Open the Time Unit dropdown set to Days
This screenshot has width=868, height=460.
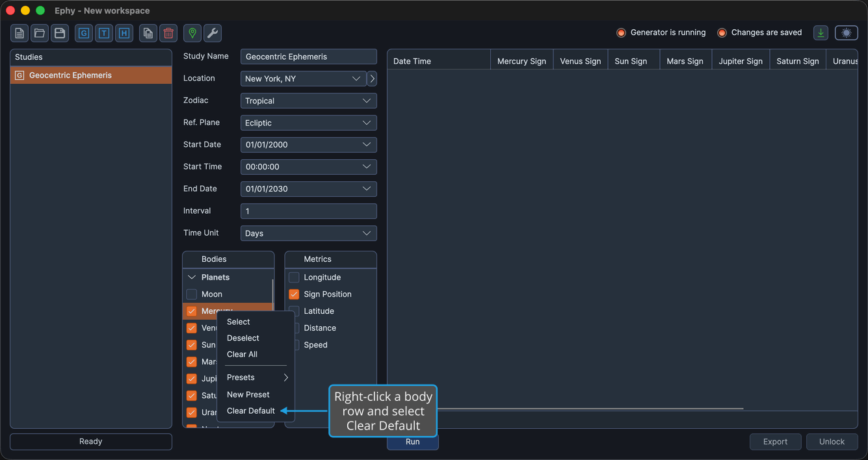coord(309,233)
